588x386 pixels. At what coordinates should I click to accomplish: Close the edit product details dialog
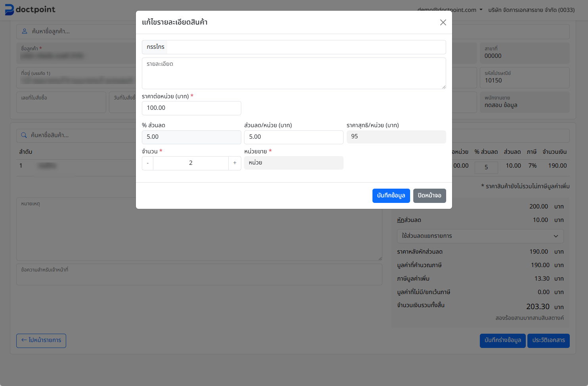[x=443, y=23]
